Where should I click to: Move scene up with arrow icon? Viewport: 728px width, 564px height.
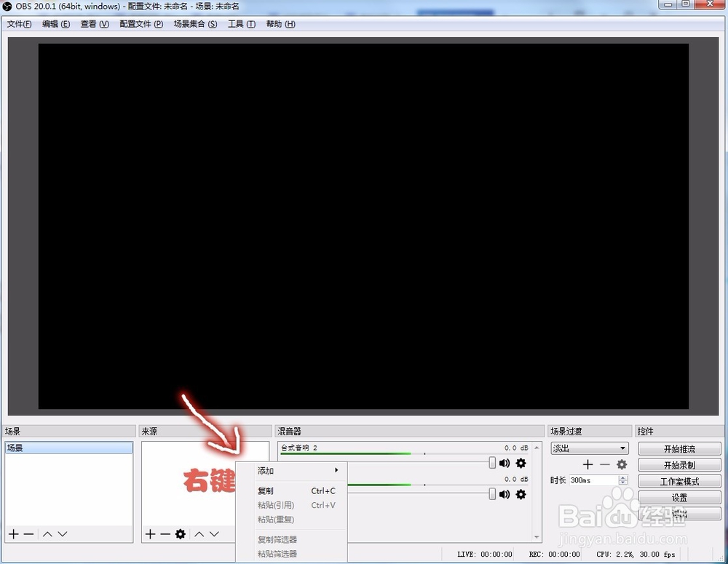coord(47,534)
